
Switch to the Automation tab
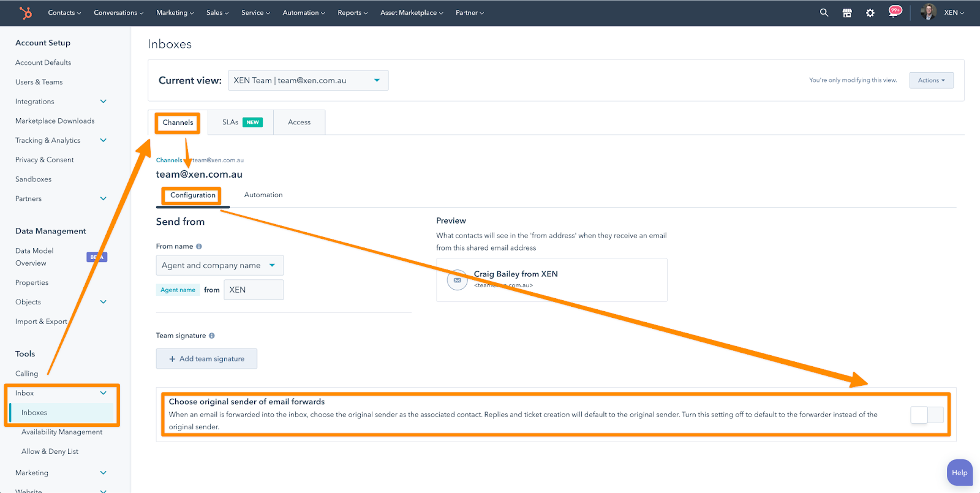point(263,195)
